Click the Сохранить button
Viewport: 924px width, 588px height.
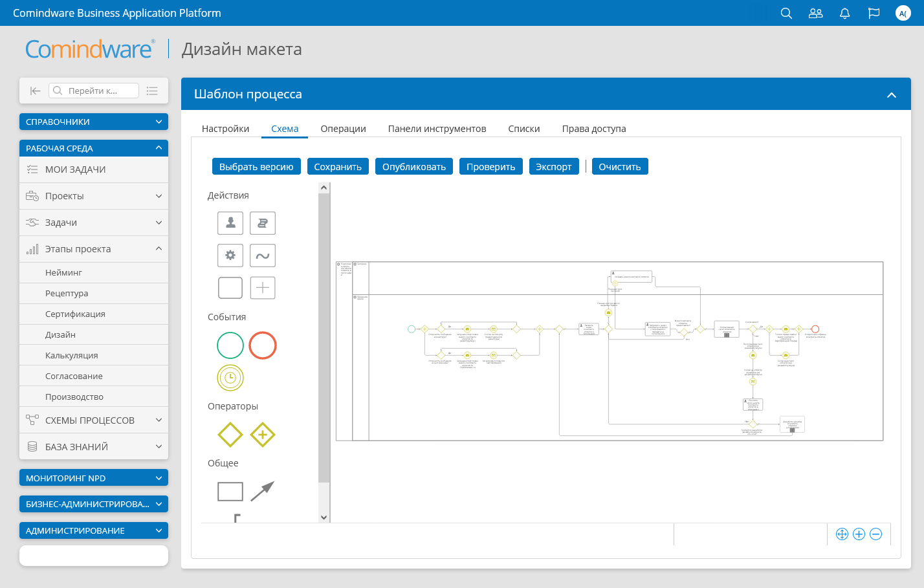pyautogui.click(x=338, y=166)
